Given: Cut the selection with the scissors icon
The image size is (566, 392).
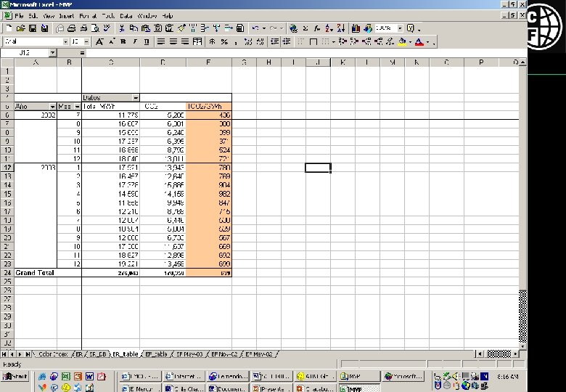Looking at the screenshot, I should coord(122,28).
